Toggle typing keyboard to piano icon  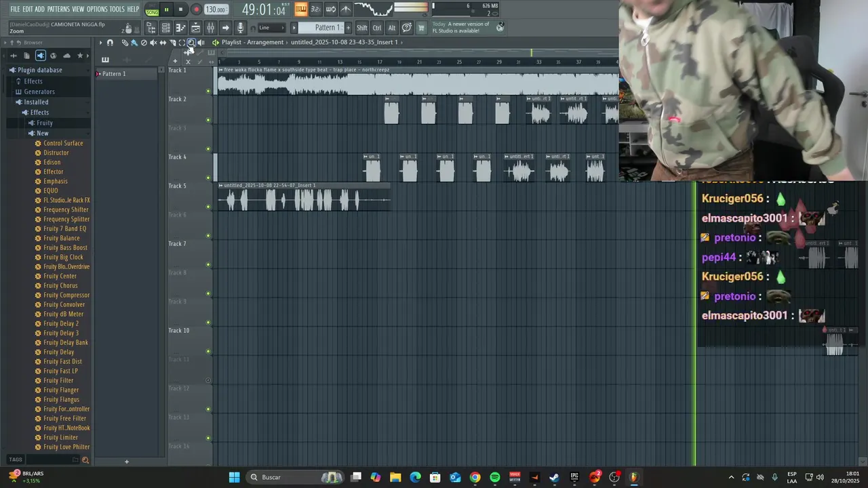click(x=300, y=9)
